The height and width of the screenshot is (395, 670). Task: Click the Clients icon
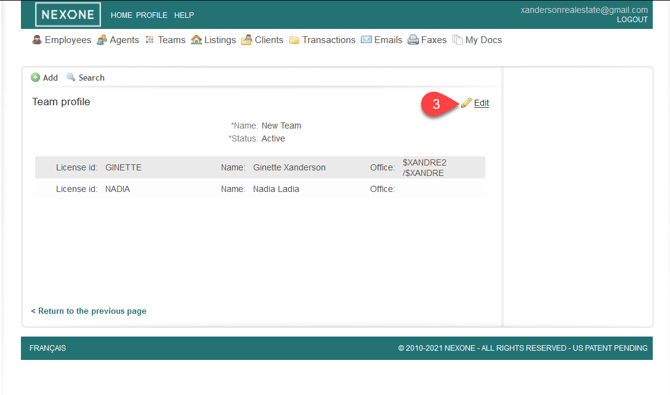point(247,40)
